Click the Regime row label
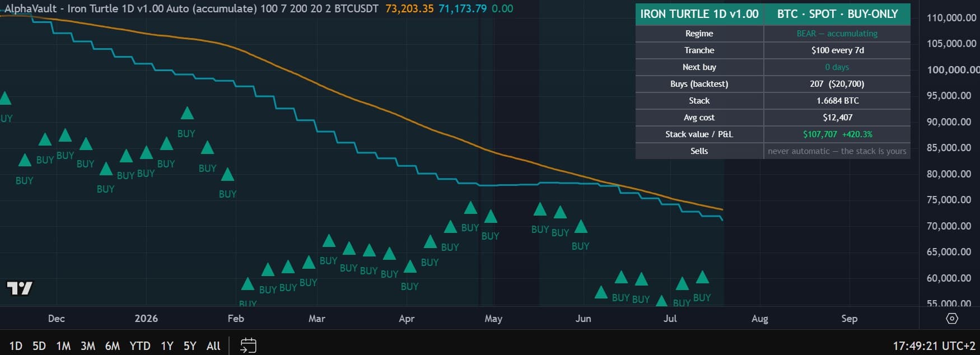The width and height of the screenshot is (980, 355). point(699,34)
